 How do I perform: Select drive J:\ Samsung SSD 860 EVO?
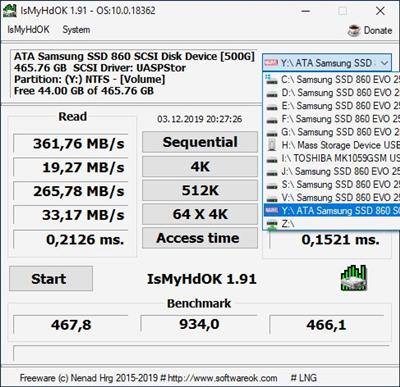point(332,171)
